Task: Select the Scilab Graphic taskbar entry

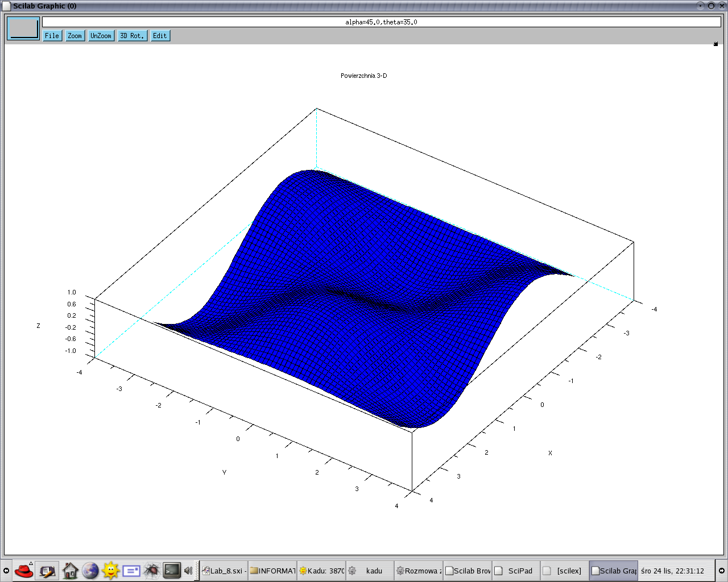Action: (x=614, y=571)
